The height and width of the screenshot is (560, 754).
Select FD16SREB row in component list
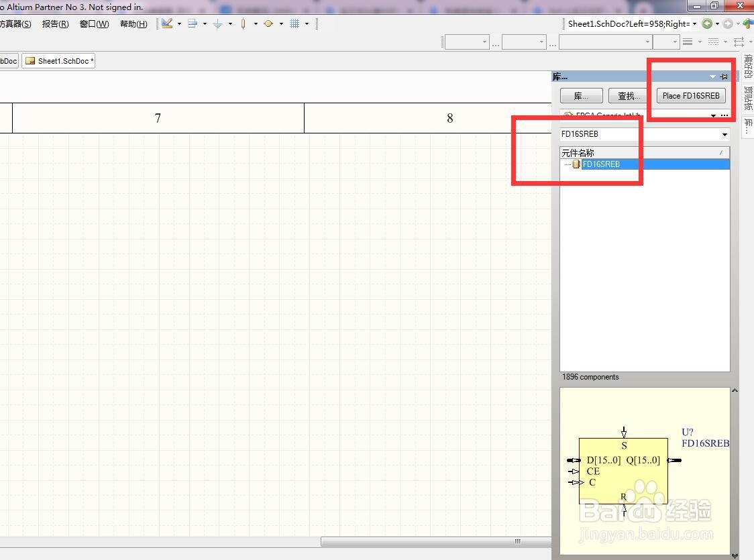point(645,164)
